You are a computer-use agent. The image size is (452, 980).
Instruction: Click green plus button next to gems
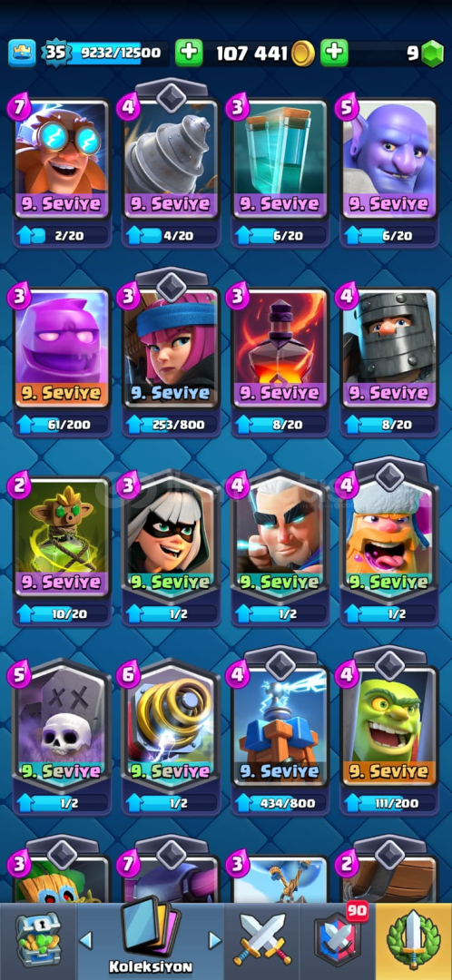[335, 54]
